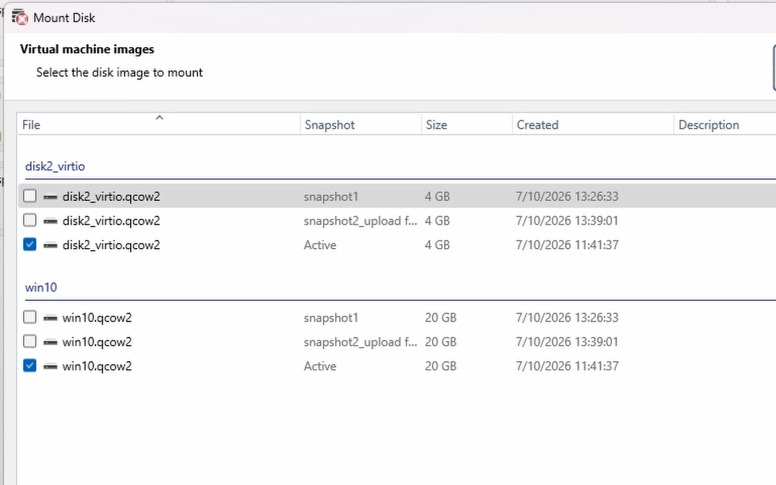
Task: Uncheck the Active win10.qcow2 checkbox
Action: pos(30,366)
